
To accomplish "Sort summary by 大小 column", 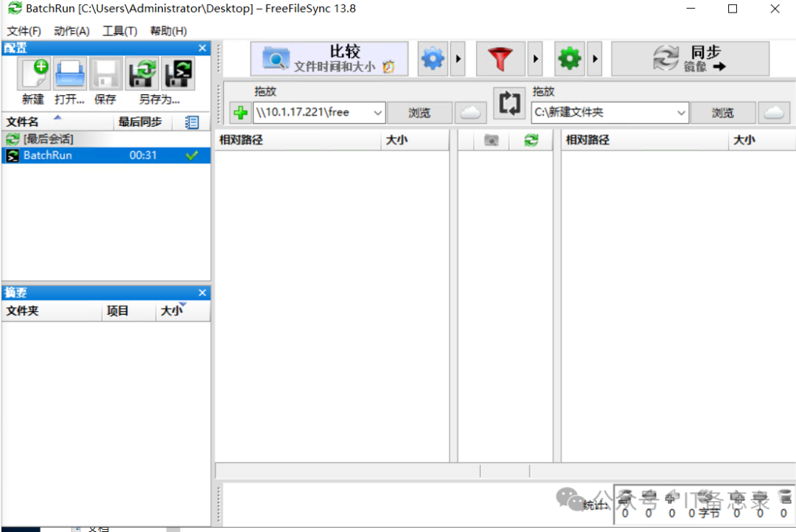I will 183,311.
